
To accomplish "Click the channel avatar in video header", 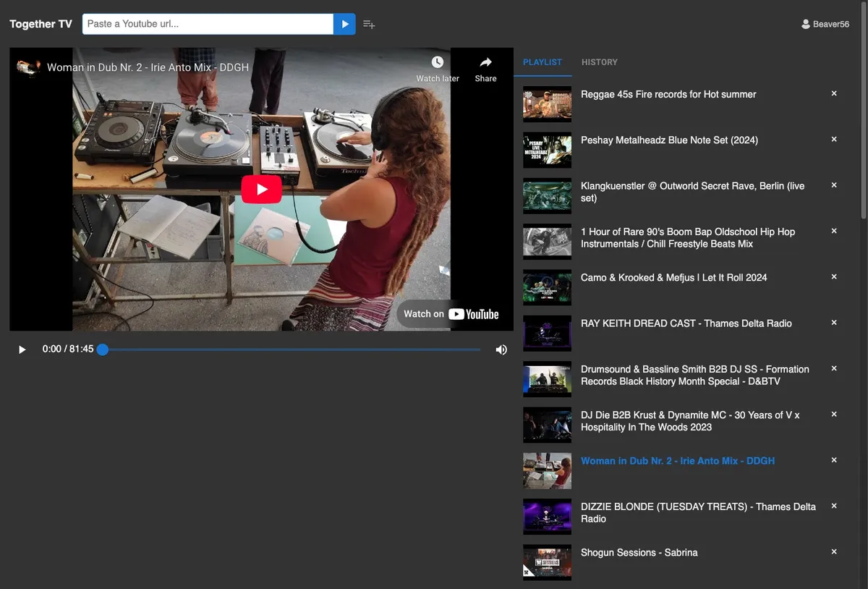I will 28,67.
